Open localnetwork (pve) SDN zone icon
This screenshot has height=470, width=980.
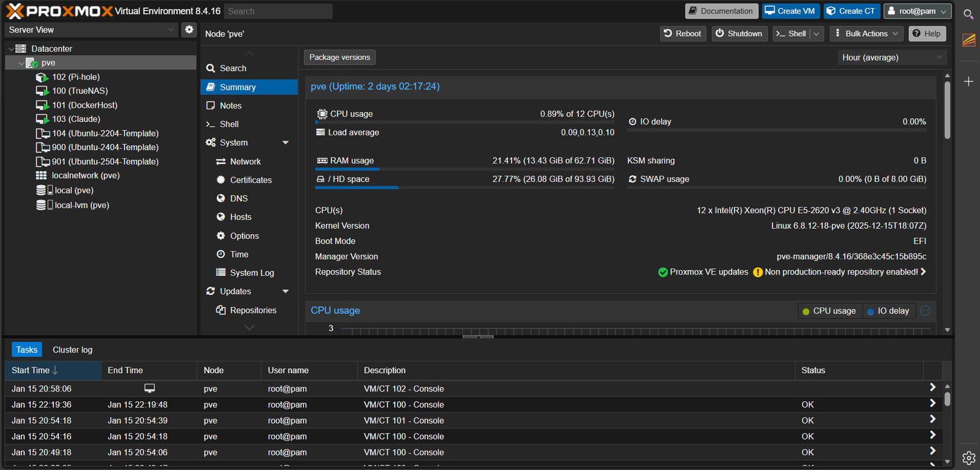point(41,175)
